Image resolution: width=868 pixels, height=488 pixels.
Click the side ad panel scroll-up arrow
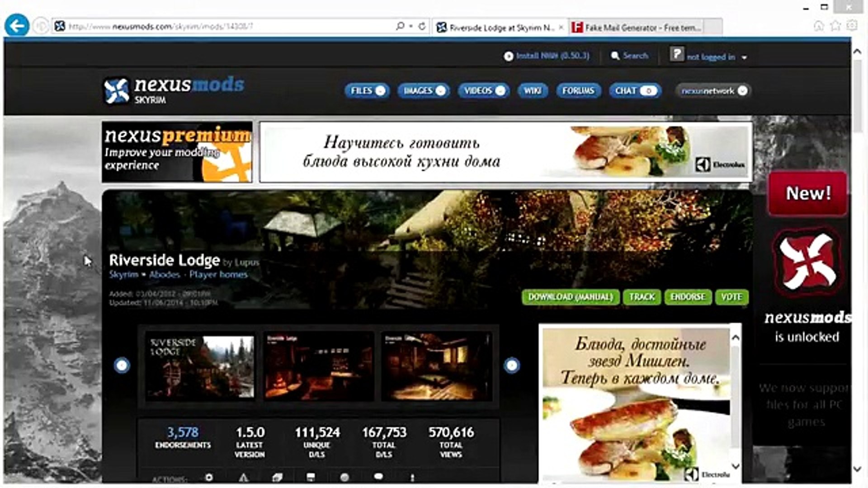736,338
